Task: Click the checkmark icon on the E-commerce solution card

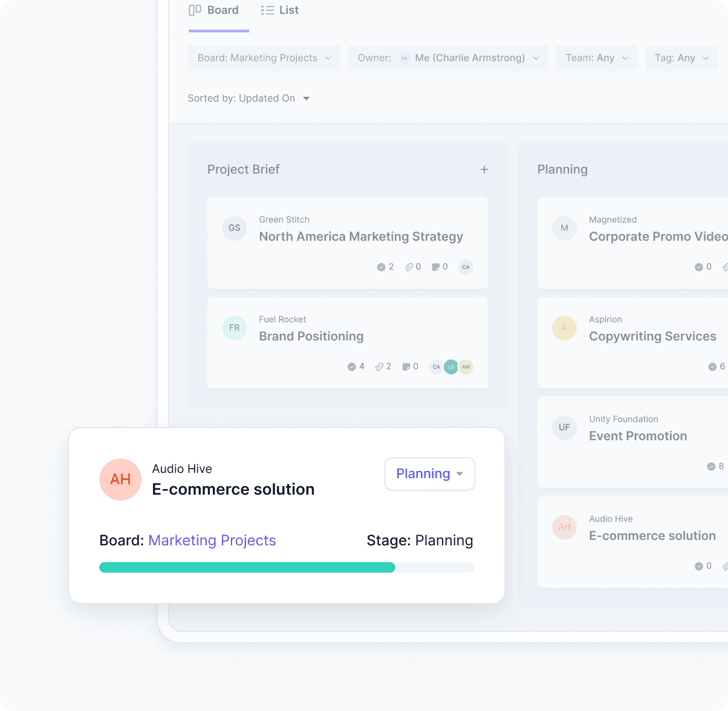Action: tap(698, 566)
